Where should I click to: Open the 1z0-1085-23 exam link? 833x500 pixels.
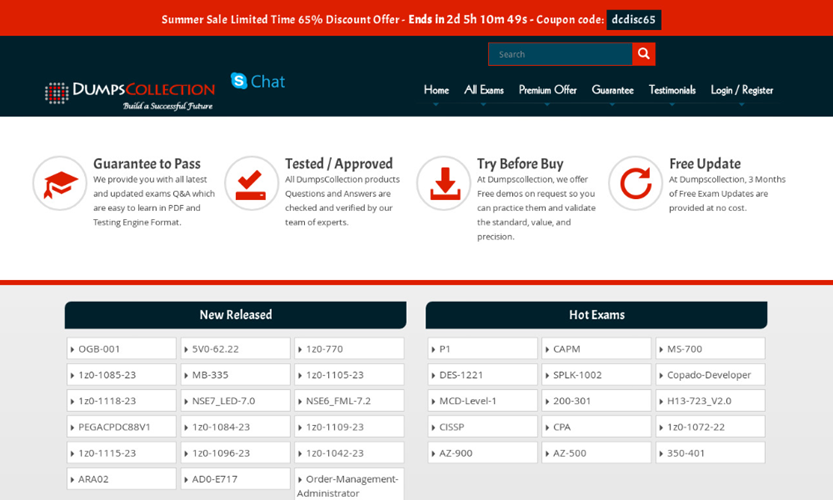tap(122, 375)
